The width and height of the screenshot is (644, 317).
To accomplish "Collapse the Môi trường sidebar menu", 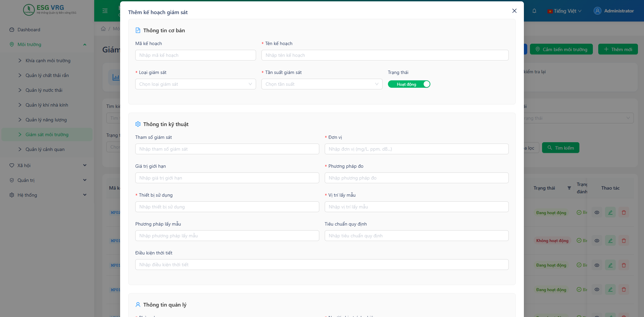I will point(47,44).
